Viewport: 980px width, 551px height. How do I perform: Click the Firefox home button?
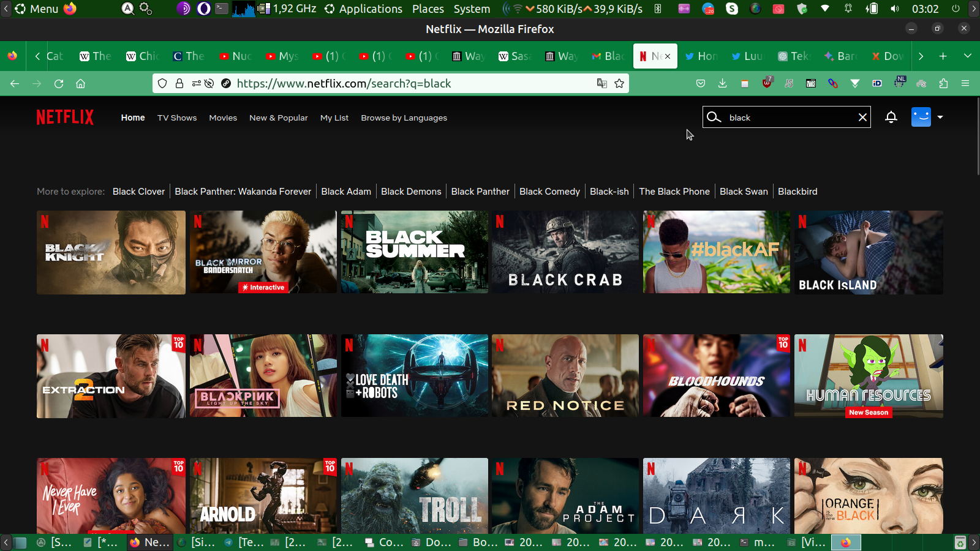pyautogui.click(x=80, y=83)
